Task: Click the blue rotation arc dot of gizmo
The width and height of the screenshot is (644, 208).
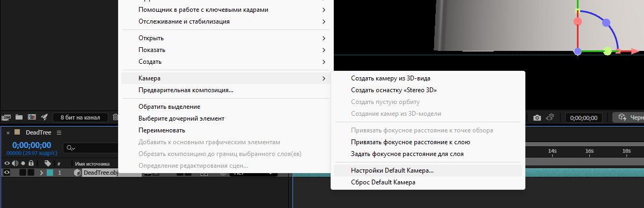Action: coord(606,23)
